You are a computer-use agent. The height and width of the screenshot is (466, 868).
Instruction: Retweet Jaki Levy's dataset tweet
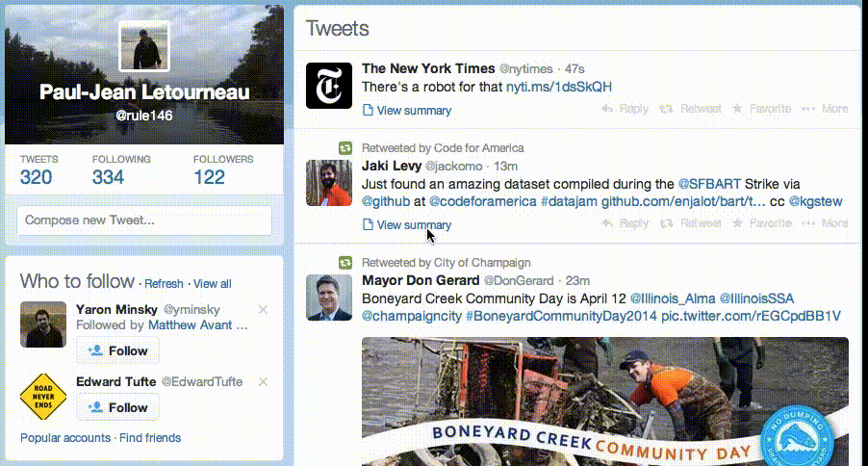(x=690, y=223)
